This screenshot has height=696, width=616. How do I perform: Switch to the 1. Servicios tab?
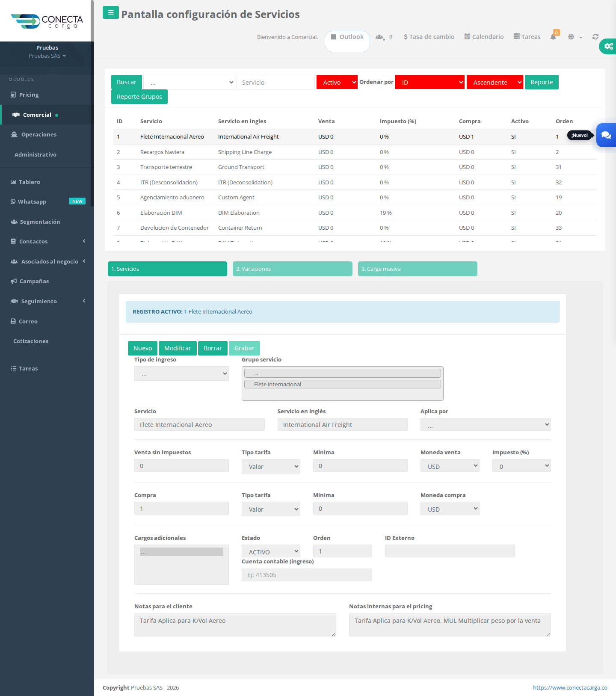pos(167,269)
